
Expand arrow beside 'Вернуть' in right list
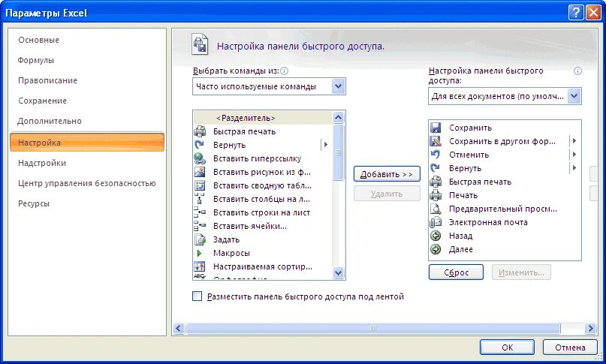574,168
